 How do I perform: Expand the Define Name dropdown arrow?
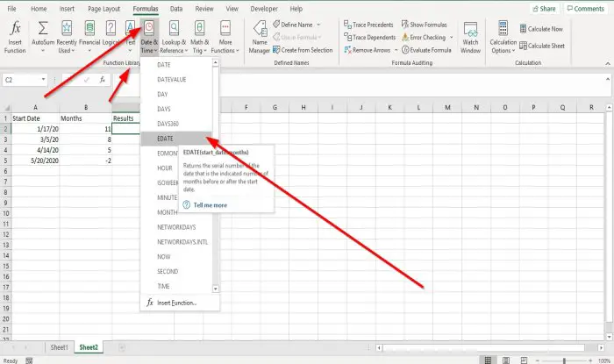click(x=318, y=25)
